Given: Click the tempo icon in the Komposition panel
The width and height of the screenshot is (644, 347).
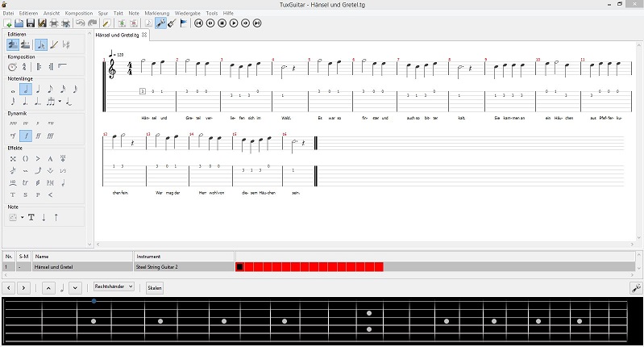Looking at the screenshot, I should [x=12, y=67].
